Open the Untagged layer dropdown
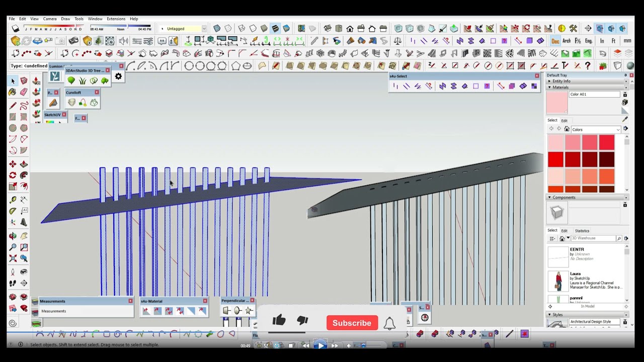 [182, 29]
